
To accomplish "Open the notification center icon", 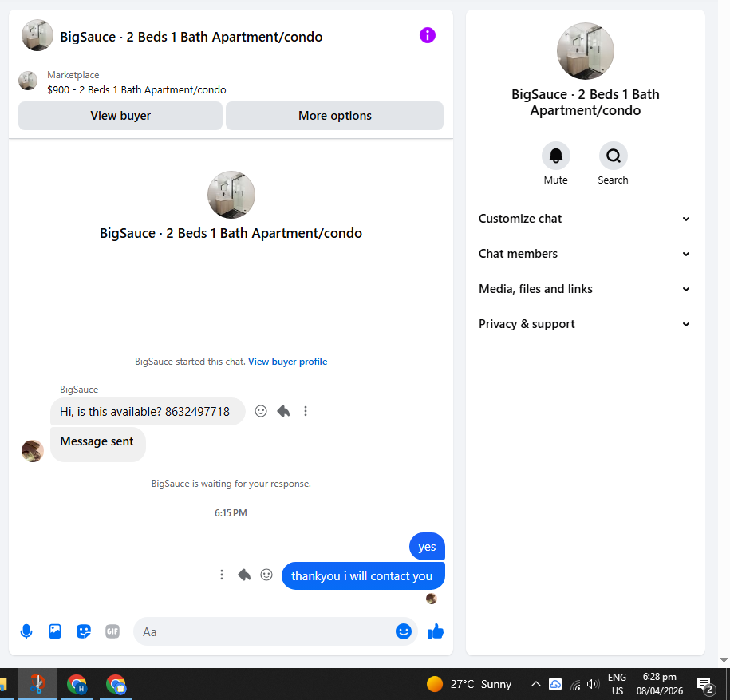I will [705, 685].
